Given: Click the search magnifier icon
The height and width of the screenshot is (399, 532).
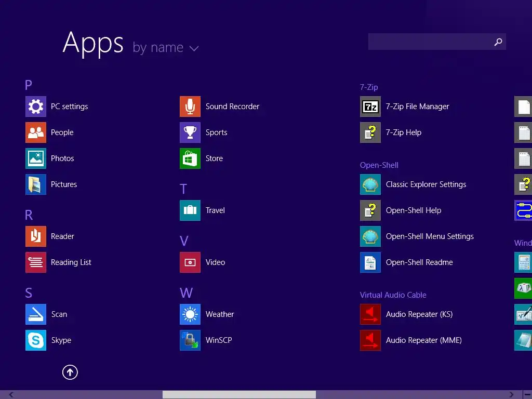Looking at the screenshot, I should pos(498,42).
